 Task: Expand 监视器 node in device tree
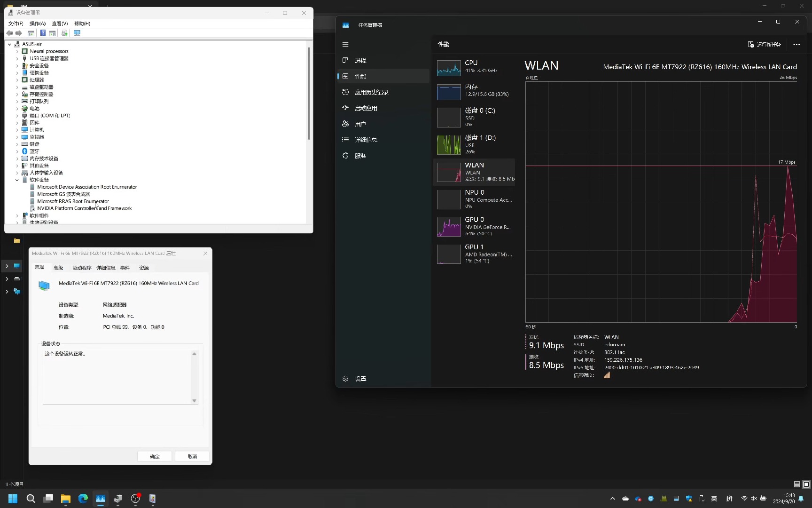point(17,137)
